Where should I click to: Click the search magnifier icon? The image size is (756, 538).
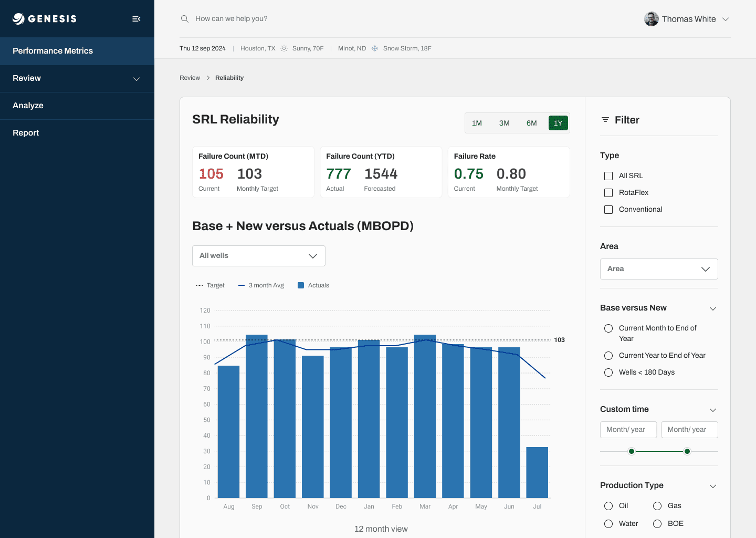[185, 19]
